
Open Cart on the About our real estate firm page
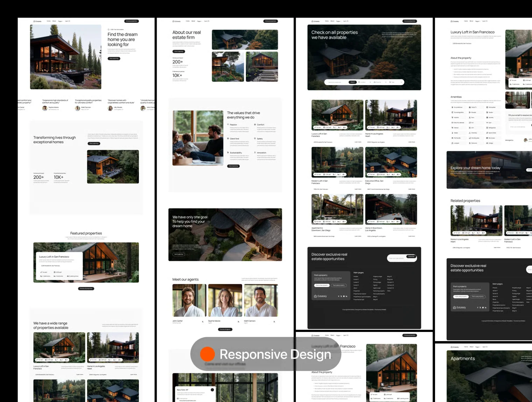(207, 21)
